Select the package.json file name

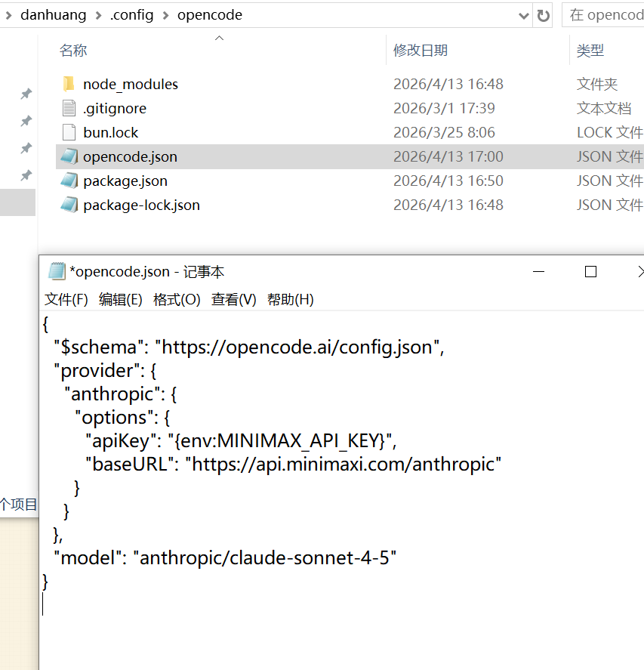pos(125,181)
